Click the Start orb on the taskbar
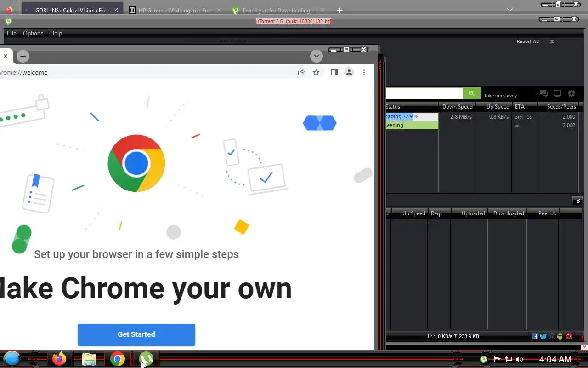 click(x=12, y=359)
